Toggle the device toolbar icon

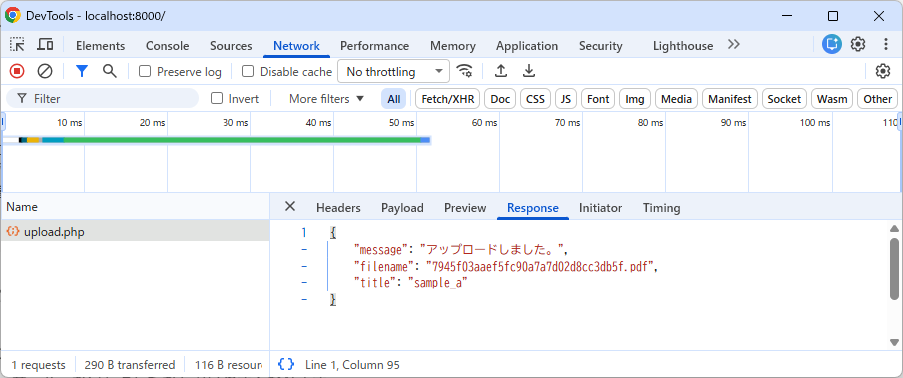pos(45,45)
